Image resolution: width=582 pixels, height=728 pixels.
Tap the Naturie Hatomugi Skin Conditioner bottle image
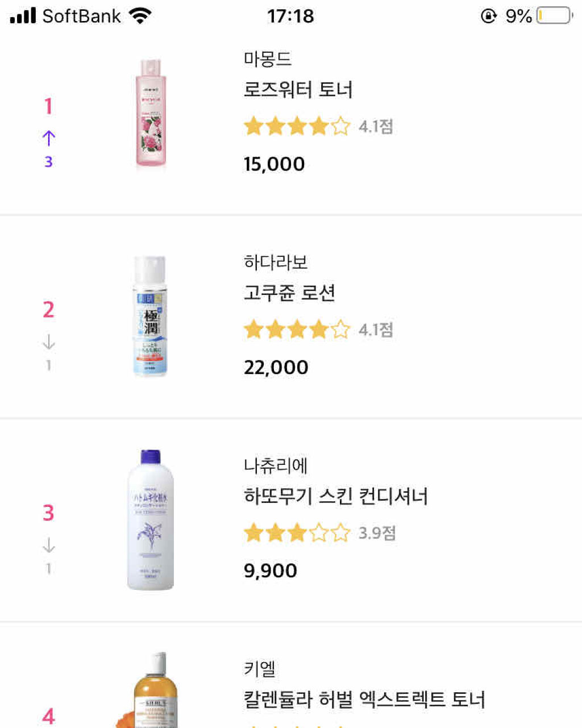(x=150, y=519)
